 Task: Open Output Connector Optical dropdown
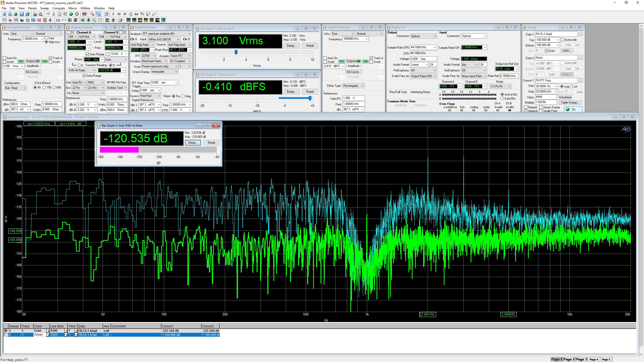pyautogui.click(x=423, y=36)
